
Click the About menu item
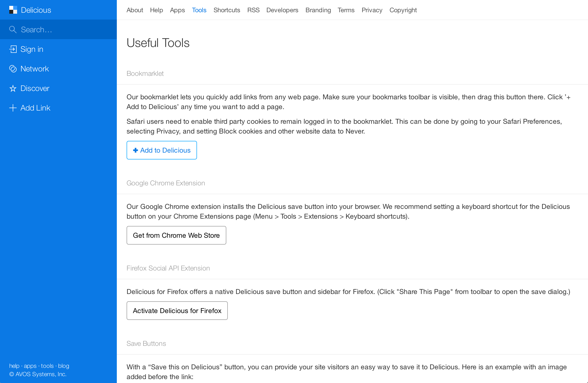point(135,10)
